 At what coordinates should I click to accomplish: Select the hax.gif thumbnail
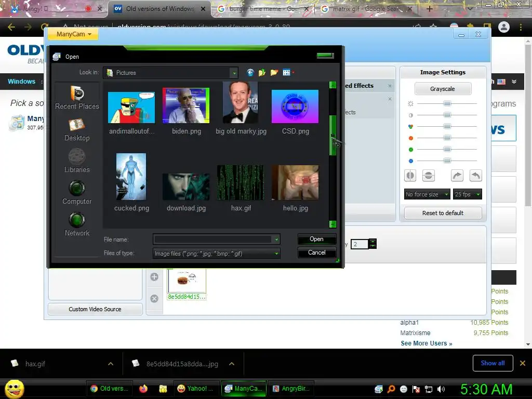241,182
